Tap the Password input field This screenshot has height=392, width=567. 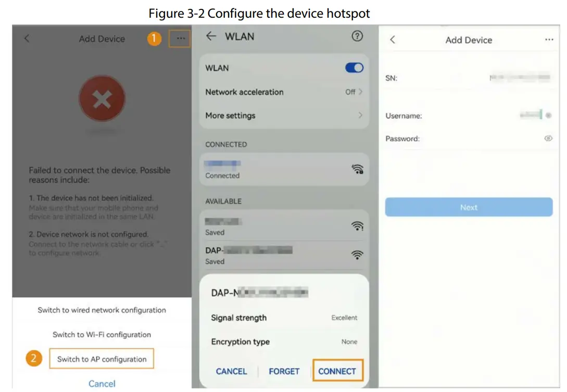click(479, 139)
